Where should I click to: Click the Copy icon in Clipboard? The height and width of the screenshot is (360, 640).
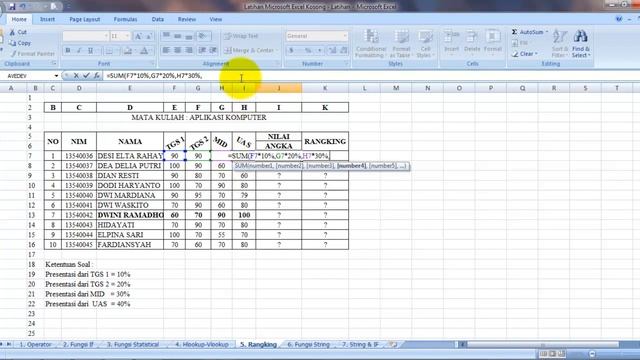tap(13, 43)
